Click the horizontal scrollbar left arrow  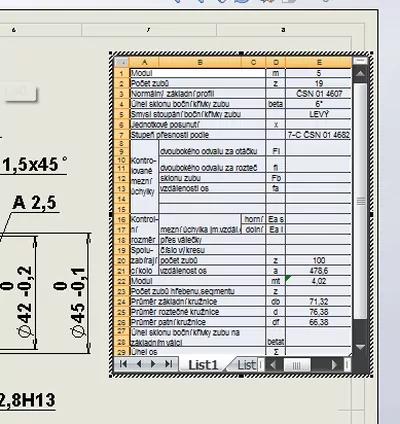pyautogui.click(x=272, y=365)
